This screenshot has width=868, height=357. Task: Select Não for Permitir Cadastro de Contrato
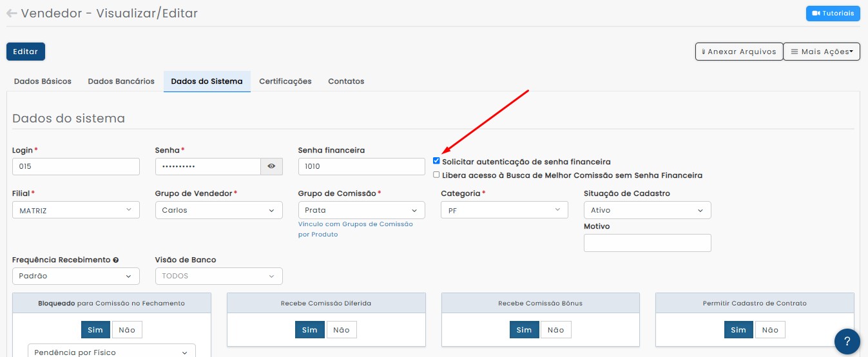(x=770, y=330)
